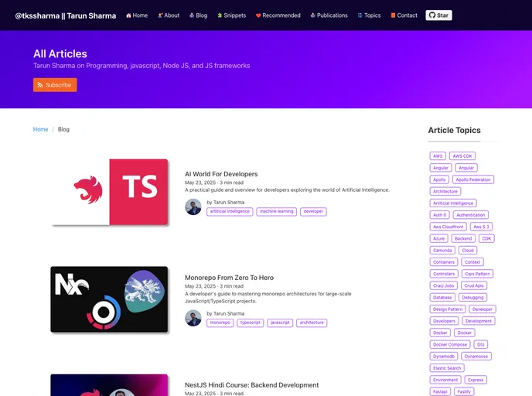Select the artificial intelligence article tag
The image size is (532, 396).
[x=230, y=211]
